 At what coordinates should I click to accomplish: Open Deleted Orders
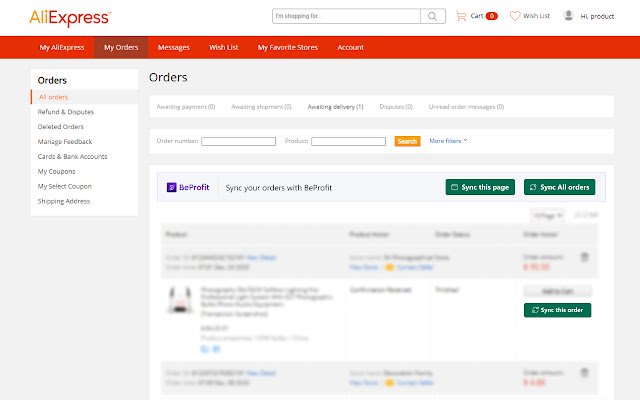(60, 127)
